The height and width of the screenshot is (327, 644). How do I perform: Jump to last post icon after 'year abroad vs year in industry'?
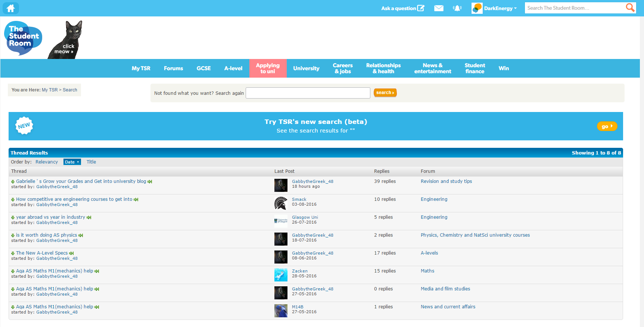tap(89, 218)
